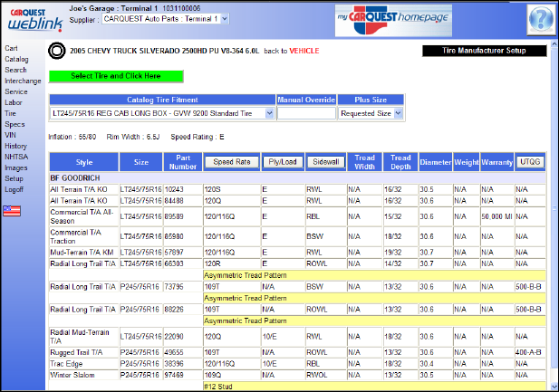The width and height of the screenshot is (559, 392).
Task: Open the help question mark icon
Action: [x=541, y=18]
